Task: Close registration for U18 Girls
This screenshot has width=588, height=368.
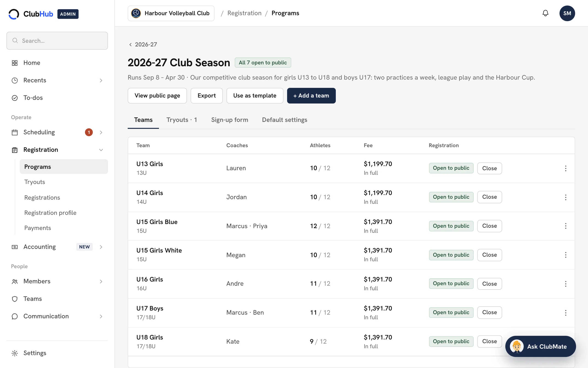Action: tap(489, 342)
